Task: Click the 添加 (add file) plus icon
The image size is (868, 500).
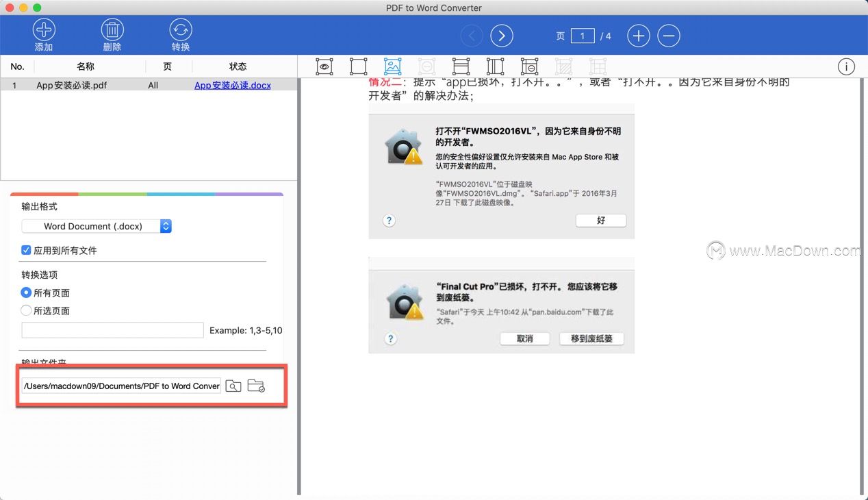Action: click(x=44, y=30)
